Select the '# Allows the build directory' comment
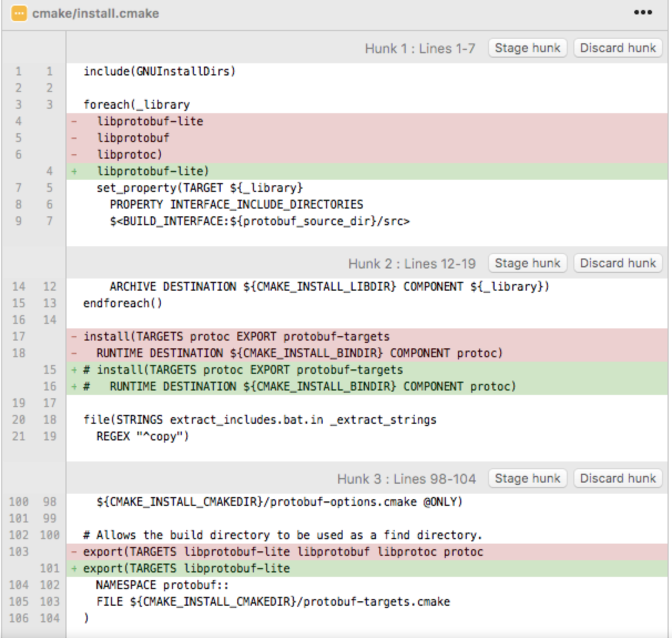The image size is (672, 639). (366, 535)
